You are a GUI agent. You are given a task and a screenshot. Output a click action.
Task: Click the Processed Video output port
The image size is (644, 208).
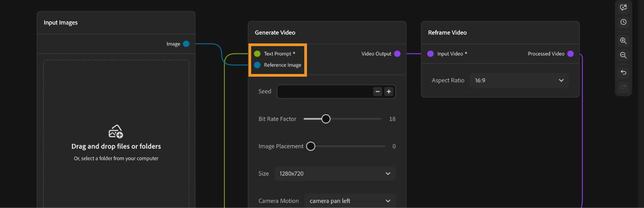pyautogui.click(x=570, y=54)
